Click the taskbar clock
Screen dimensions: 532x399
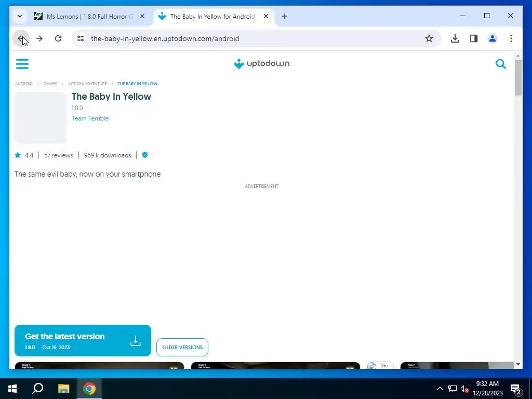[x=487, y=389]
